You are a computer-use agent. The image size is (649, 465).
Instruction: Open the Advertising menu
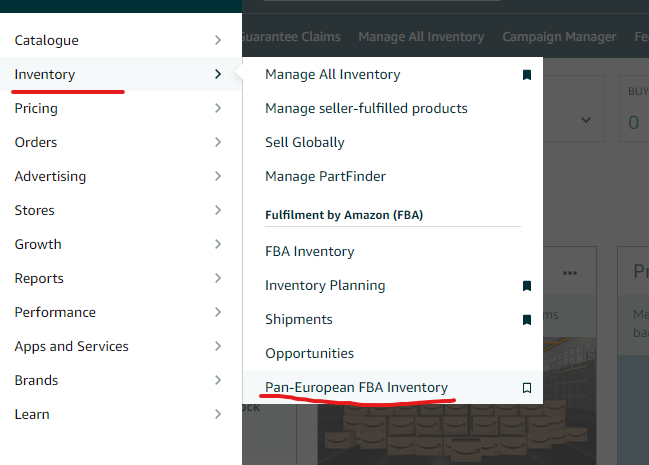50,177
